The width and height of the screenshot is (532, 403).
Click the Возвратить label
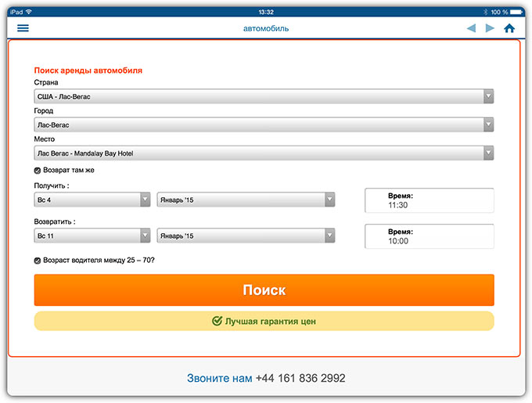(x=55, y=221)
